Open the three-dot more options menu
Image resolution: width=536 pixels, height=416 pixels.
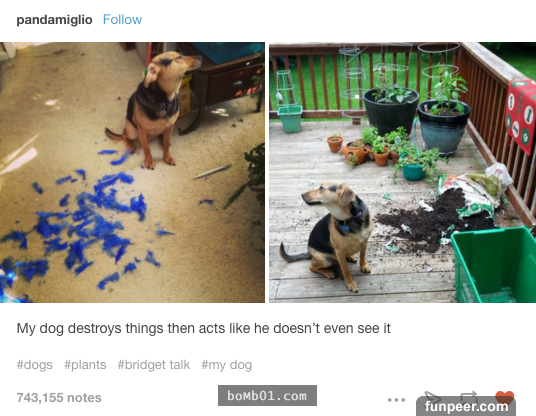pyautogui.click(x=396, y=399)
